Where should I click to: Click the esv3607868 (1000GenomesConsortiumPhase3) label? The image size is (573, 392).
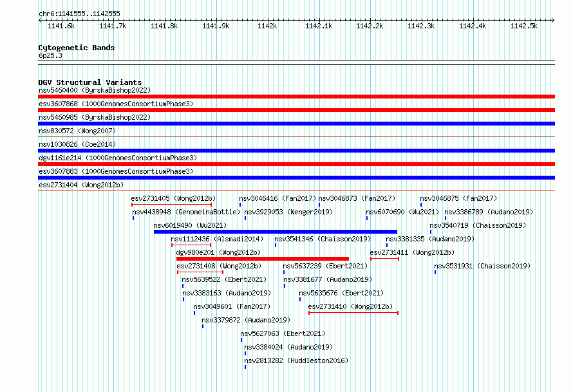116,104
